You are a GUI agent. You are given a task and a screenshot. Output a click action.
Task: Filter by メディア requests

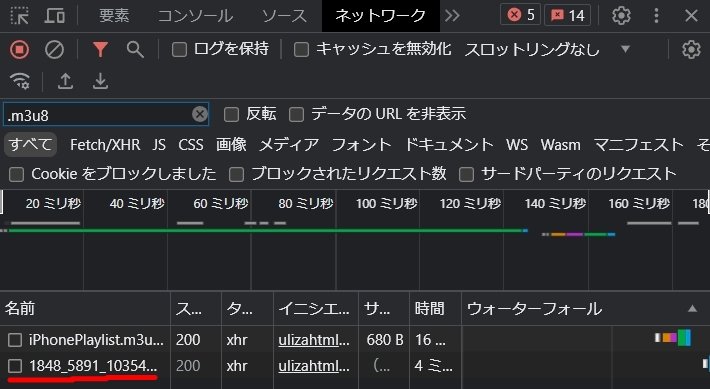[x=289, y=145]
